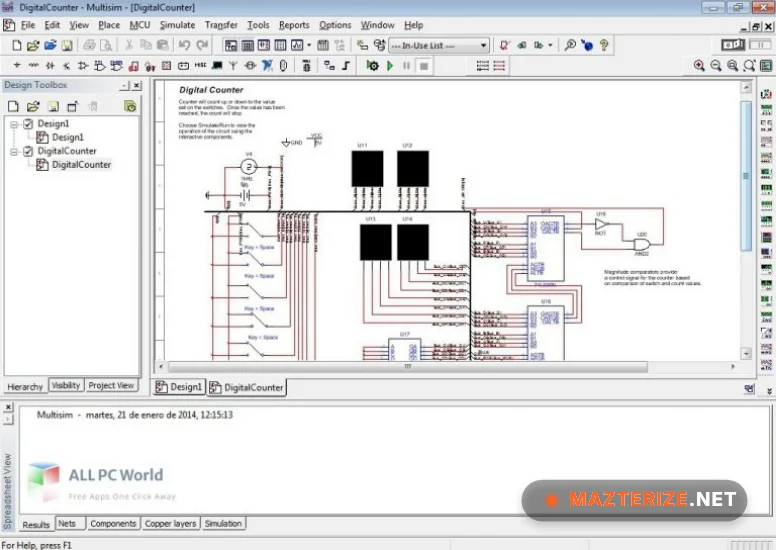Click the simulation switch toggle at top right
The image size is (776, 550).
pyautogui.click(x=733, y=45)
